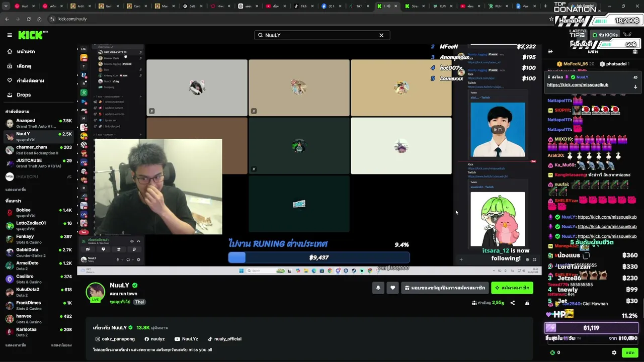Open pinned kick.com/missouelkub link

[x=578, y=85]
